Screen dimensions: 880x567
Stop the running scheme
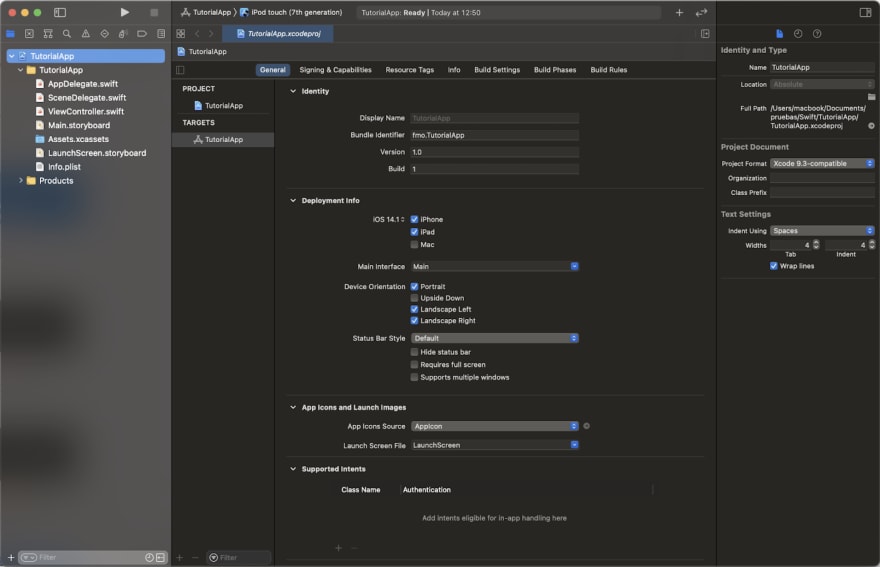click(154, 12)
